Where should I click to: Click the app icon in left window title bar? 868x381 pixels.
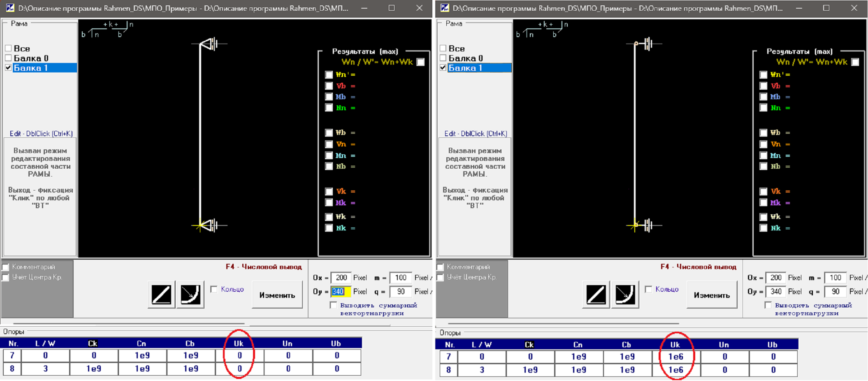[9, 8]
